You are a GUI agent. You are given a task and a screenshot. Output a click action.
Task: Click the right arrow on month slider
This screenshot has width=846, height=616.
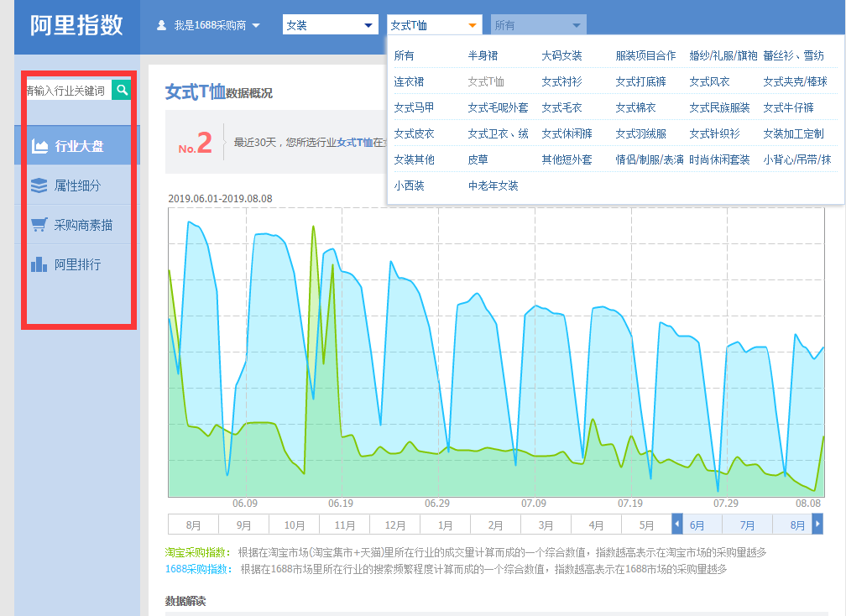point(817,524)
